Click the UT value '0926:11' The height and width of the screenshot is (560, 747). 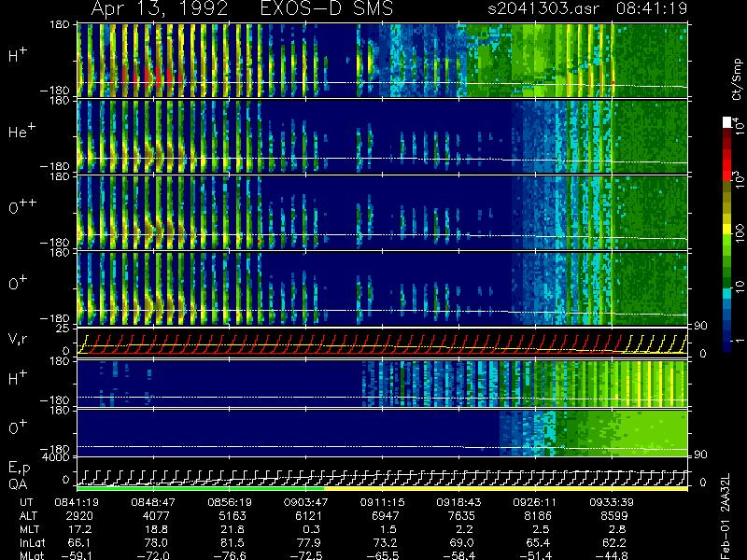535,502
